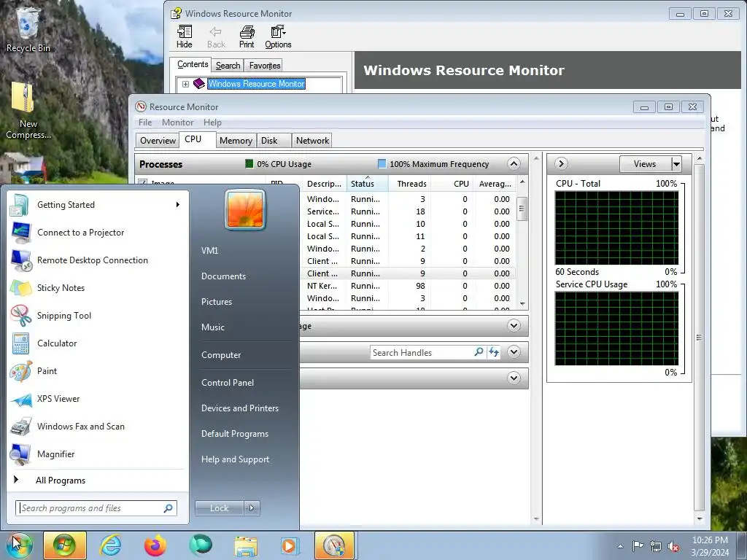Click the Processes list scrollbar down arrow
This screenshot has height=560, width=747.
coord(522,303)
